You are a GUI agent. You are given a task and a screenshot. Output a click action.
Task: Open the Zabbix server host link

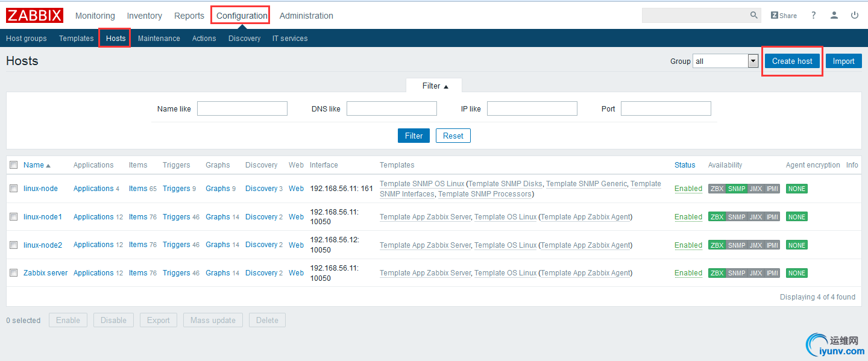coord(45,273)
